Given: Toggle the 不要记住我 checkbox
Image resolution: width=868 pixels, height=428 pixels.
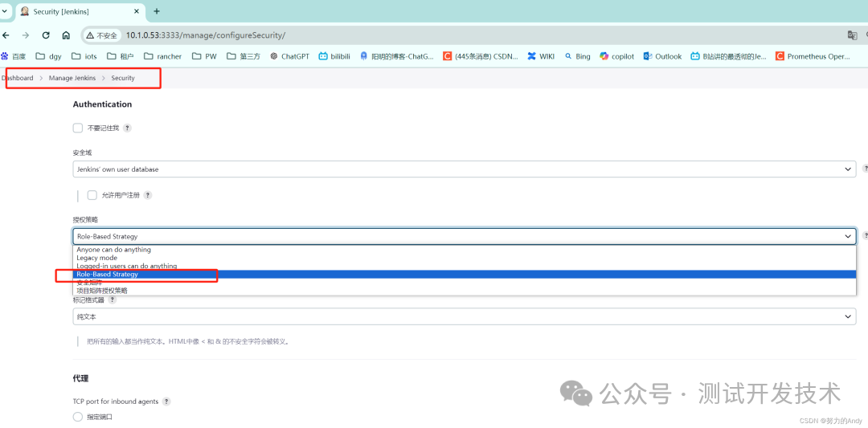Looking at the screenshot, I should click(x=78, y=128).
